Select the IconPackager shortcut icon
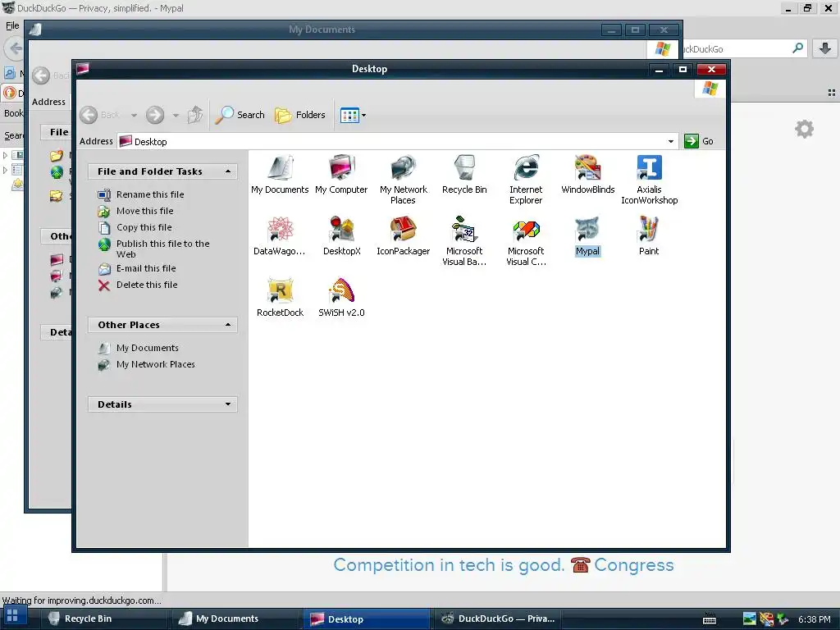Viewport: 840px width, 630px height. (403, 236)
